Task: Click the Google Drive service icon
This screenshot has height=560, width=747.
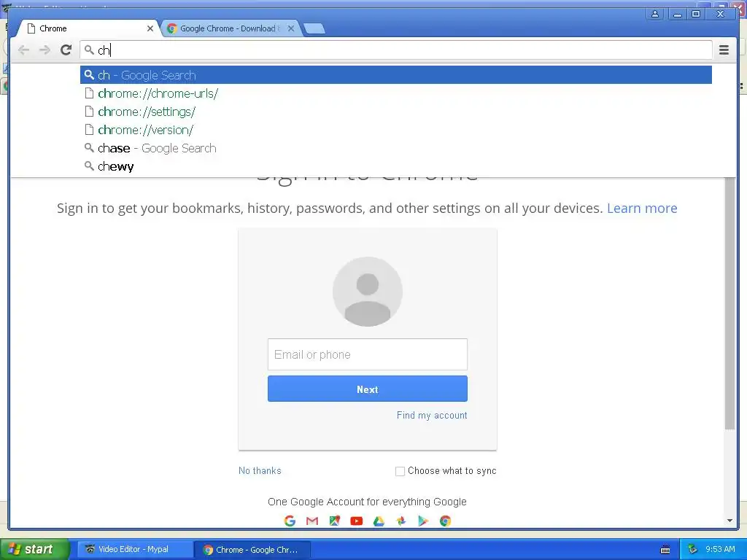Action: click(379, 521)
